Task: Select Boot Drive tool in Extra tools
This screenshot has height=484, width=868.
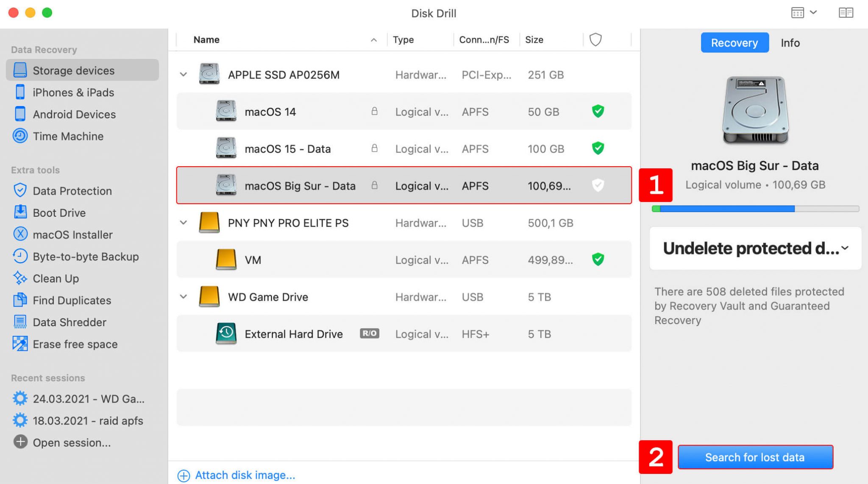Action: tap(59, 212)
